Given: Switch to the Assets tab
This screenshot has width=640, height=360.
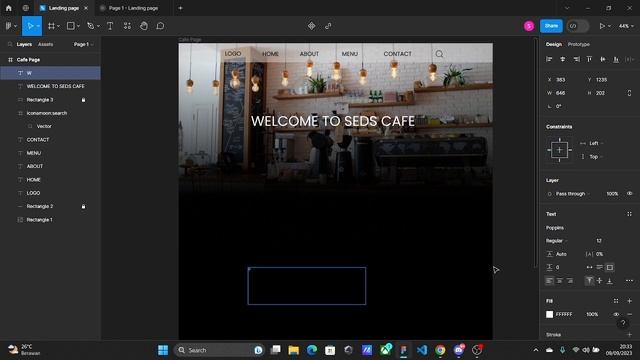Looking at the screenshot, I should 45,44.
